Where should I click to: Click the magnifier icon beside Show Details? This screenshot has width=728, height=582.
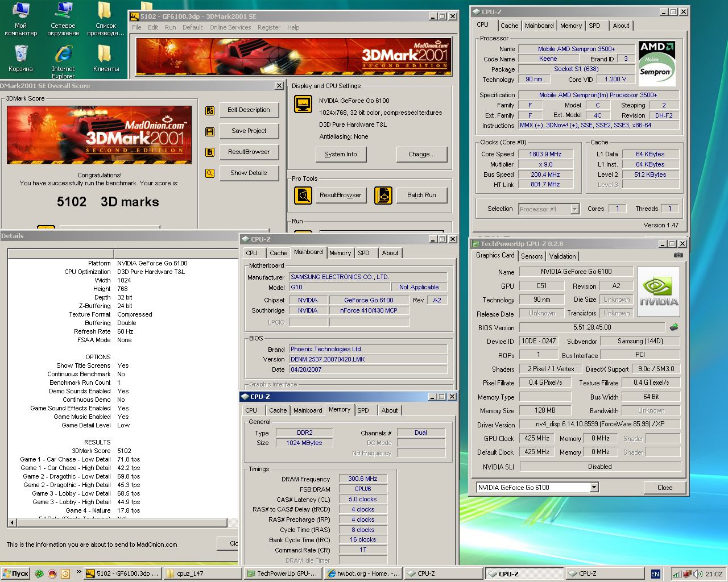(210, 173)
